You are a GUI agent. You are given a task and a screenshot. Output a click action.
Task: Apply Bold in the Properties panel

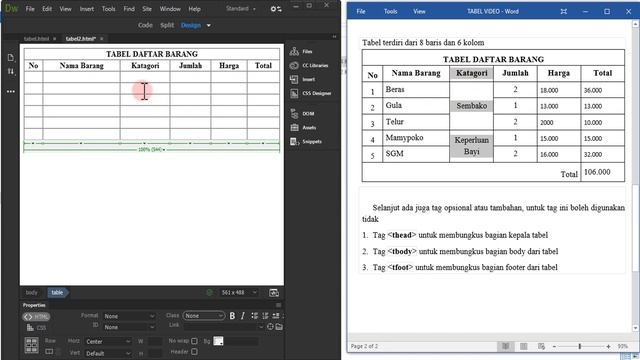(232, 316)
